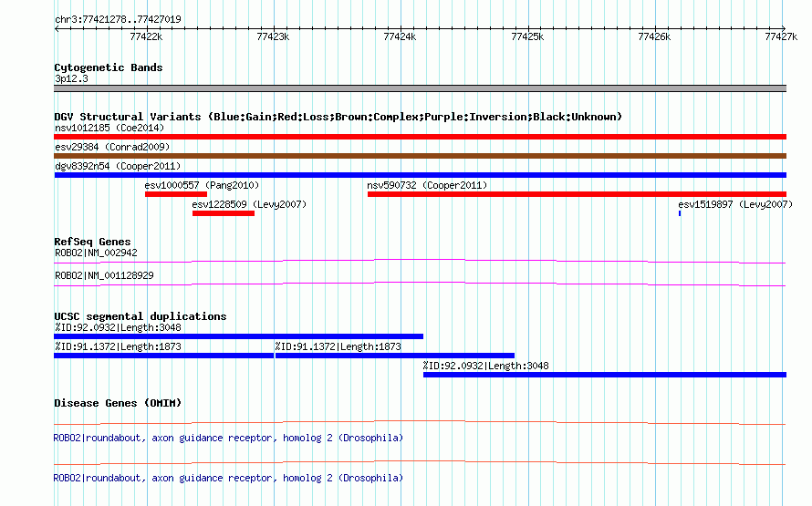Click the ROBO2 NM_002942 magenta gene line
Image resolution: width=812 pixels, height=506 pixels.
[420, 261]
